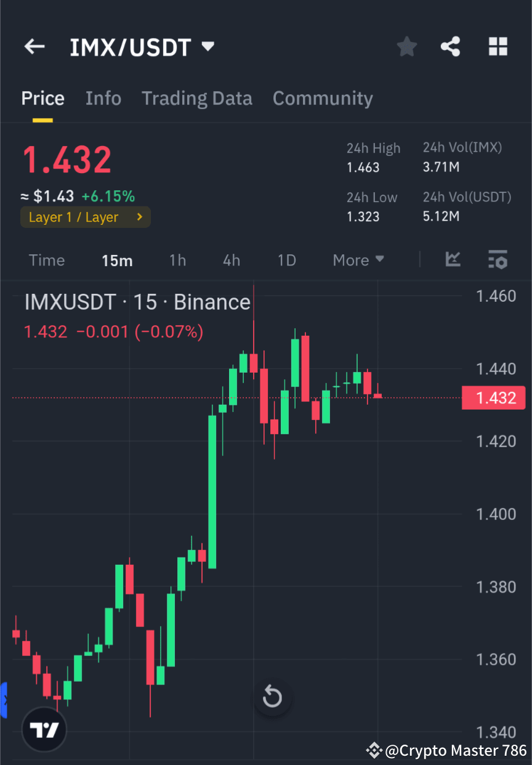The image size is (532, 765).
Task: Tap the TradingView logo on the chart
Action: [44, 729]
